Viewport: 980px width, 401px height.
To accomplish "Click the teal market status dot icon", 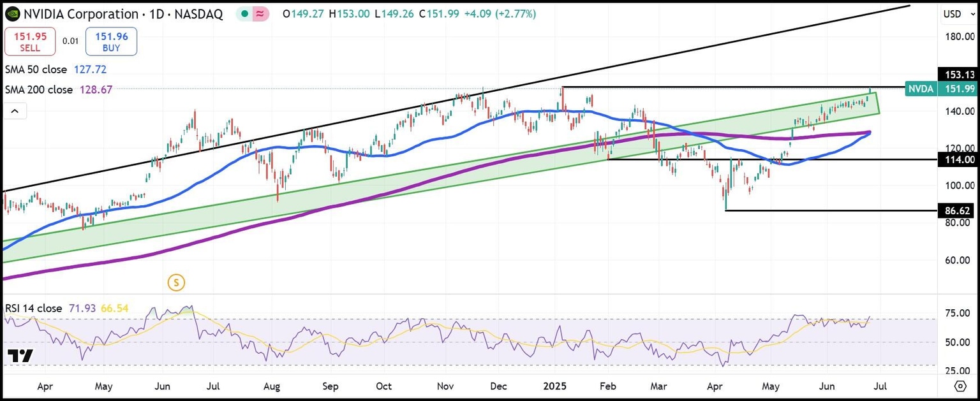I will [x=243, y=13].
